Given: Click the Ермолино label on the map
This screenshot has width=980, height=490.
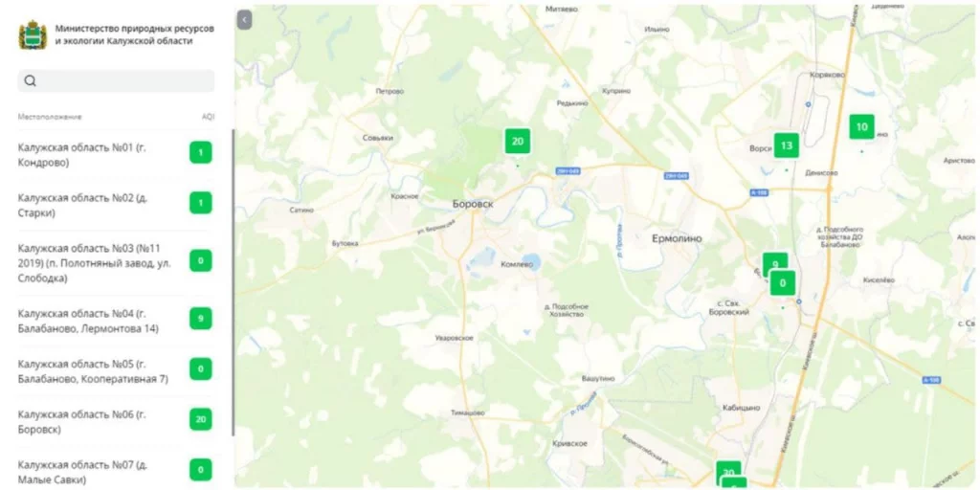Looking at the screenshot, I should coord(677,238).
